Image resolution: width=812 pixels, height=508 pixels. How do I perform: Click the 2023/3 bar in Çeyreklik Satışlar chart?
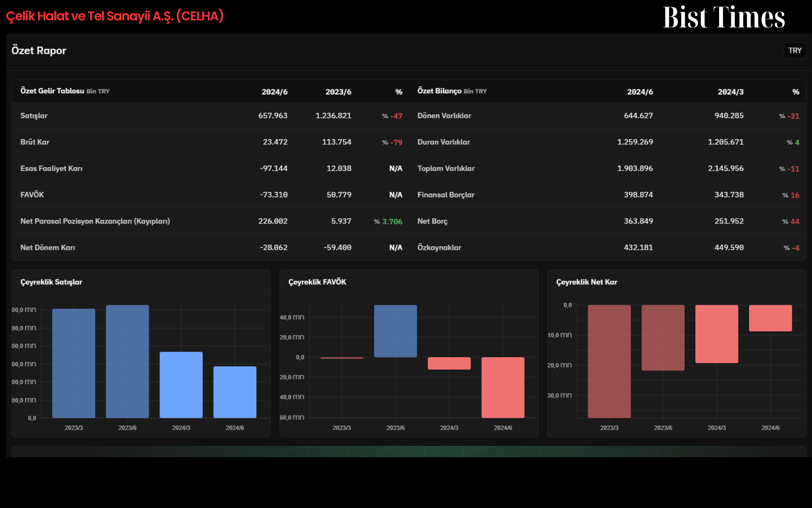[x=74, y=363]
